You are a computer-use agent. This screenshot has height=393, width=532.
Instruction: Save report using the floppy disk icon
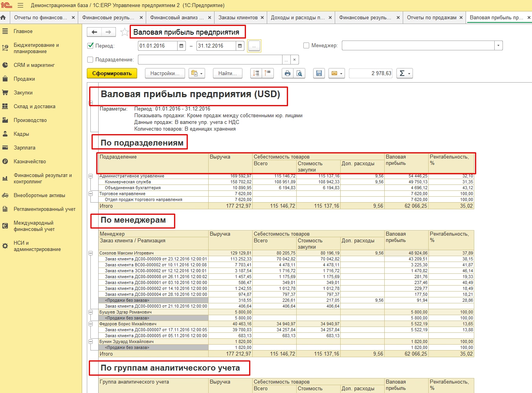click(319, 74)
